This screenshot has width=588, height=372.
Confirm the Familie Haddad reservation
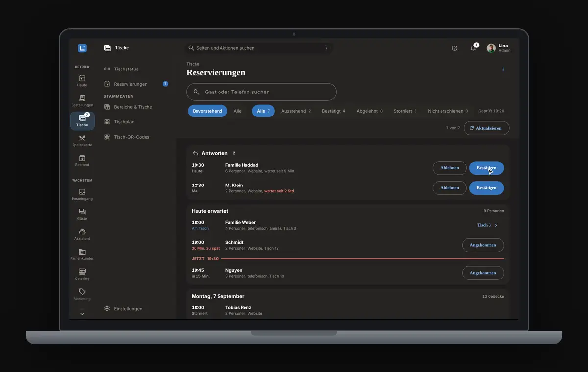487,168
